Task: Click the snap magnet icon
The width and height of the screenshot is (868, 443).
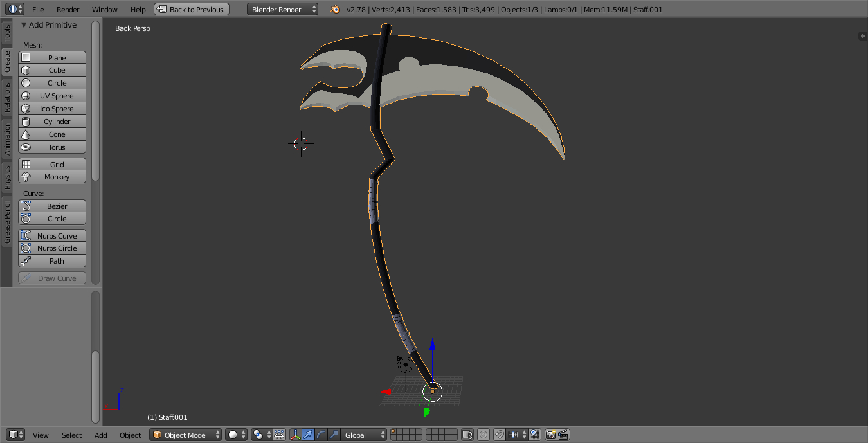Action: point(498,435)
